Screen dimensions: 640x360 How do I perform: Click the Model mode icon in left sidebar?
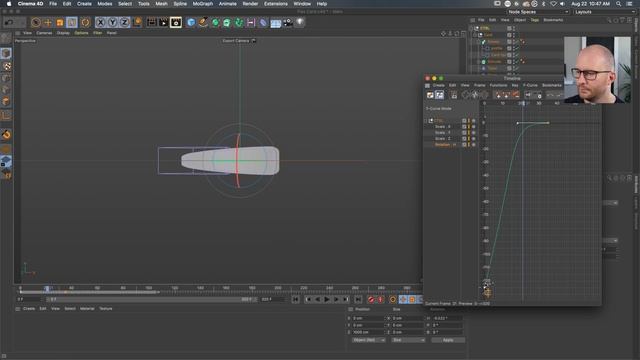[6, 53]
